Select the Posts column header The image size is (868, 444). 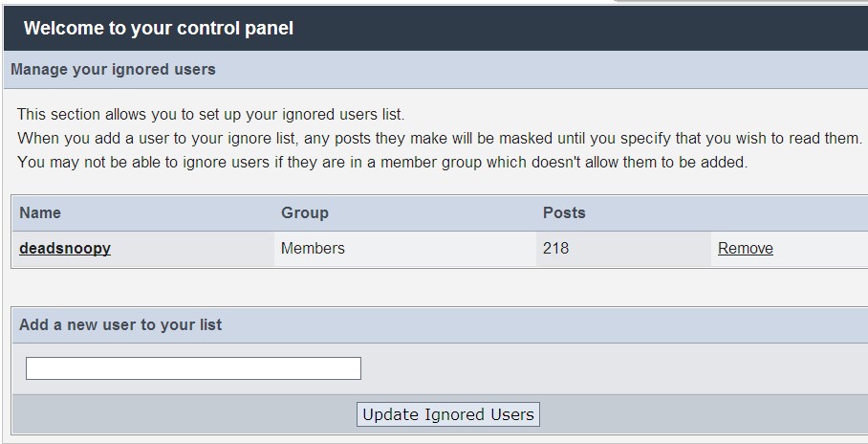[x=564, y=212]
